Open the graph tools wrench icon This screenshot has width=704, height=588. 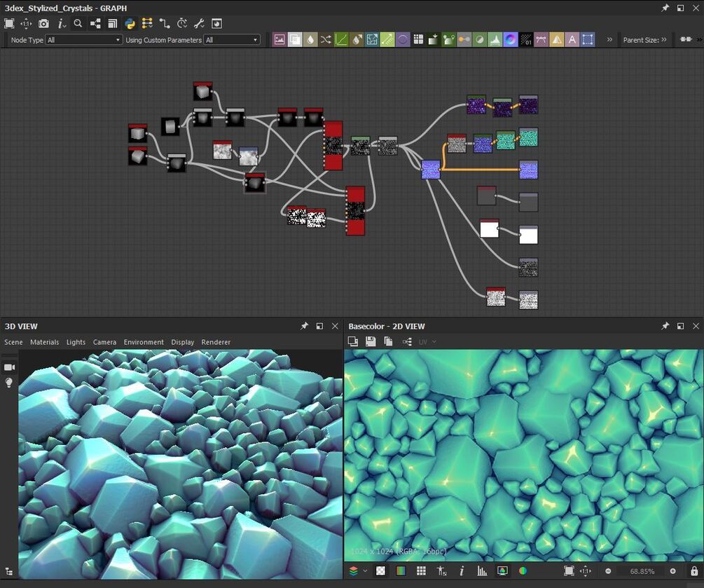[x=200, y=24]
